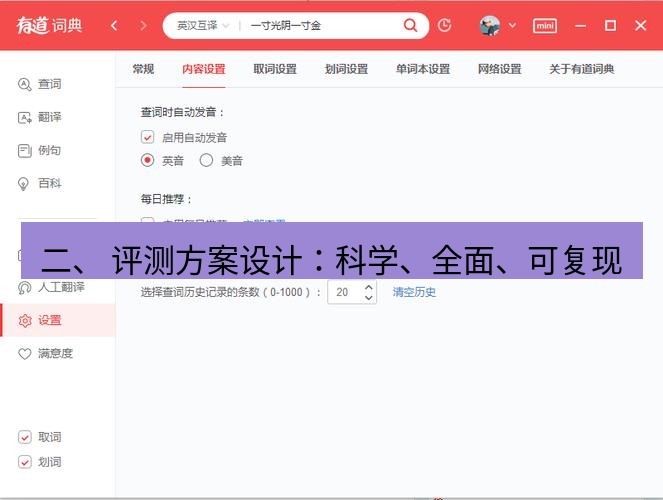The height and width of the screenshot is (500, 663).
Task: Close the Youdao Dictionary window
Action: 641,25
